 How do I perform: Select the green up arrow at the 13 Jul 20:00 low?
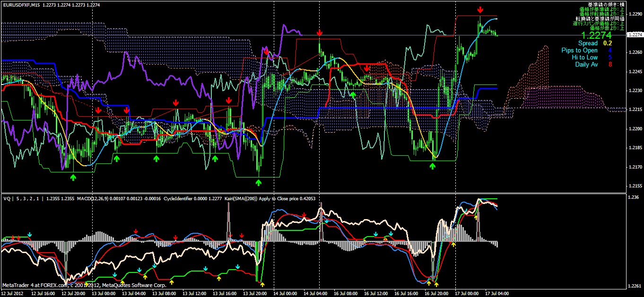(x=259, y=182)
